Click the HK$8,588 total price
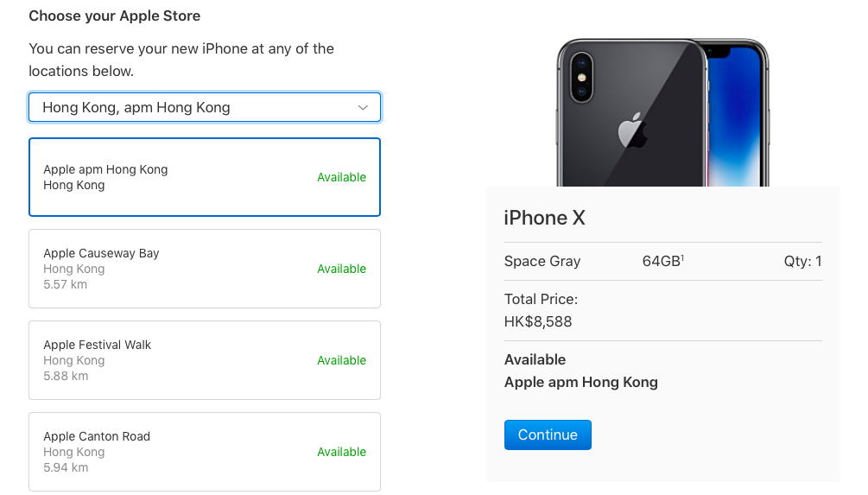868x495 pixels. pos(538,322)
